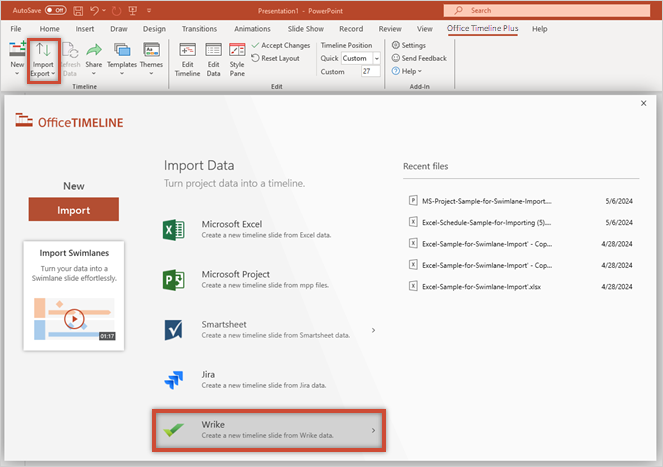Expand the Undo history dropdown arrow
Viewport: 663px width, 467px height.
coord(104,11)
